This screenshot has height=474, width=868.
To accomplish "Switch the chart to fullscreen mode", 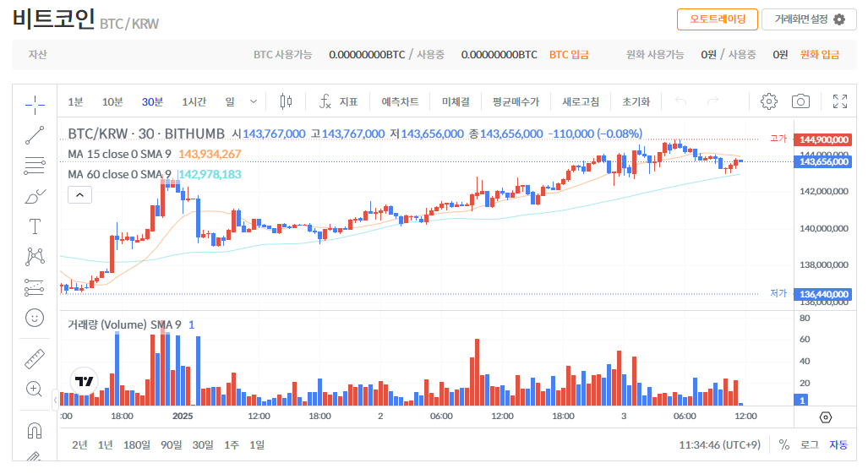I will (x=840, y=101).
